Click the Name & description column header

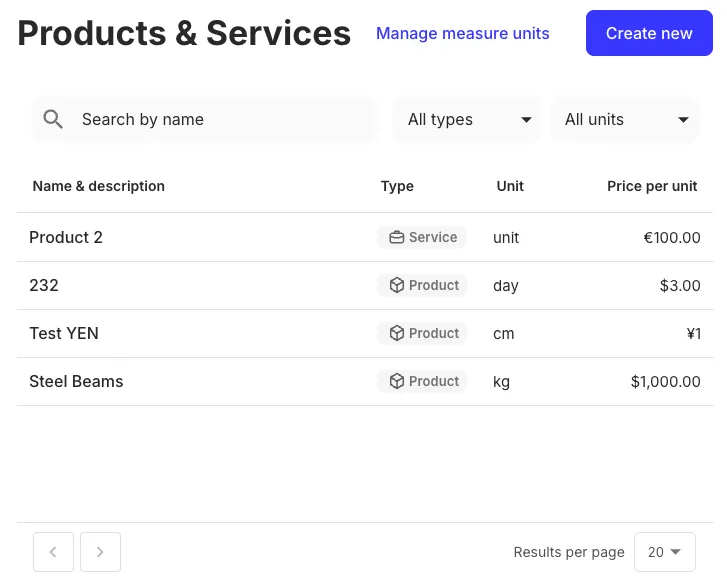(x=99, y=186)
